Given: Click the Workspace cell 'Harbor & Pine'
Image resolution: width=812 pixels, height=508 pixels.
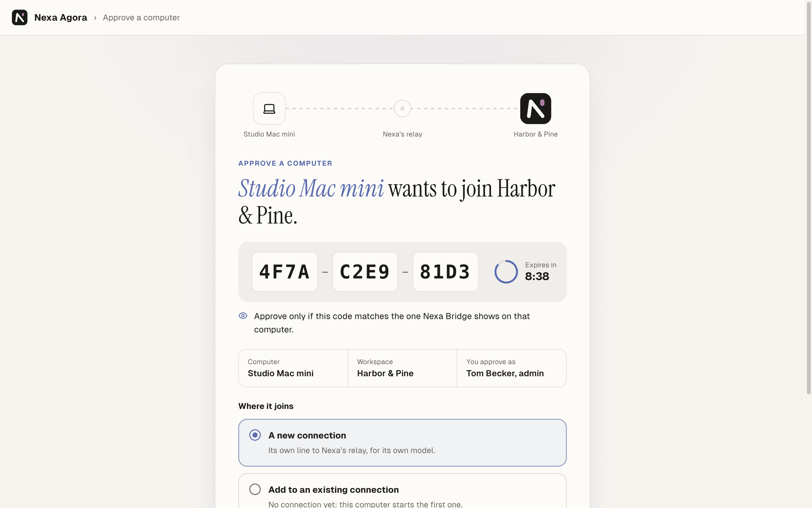Looking at the screenshot, I should (x=402, y=368).
